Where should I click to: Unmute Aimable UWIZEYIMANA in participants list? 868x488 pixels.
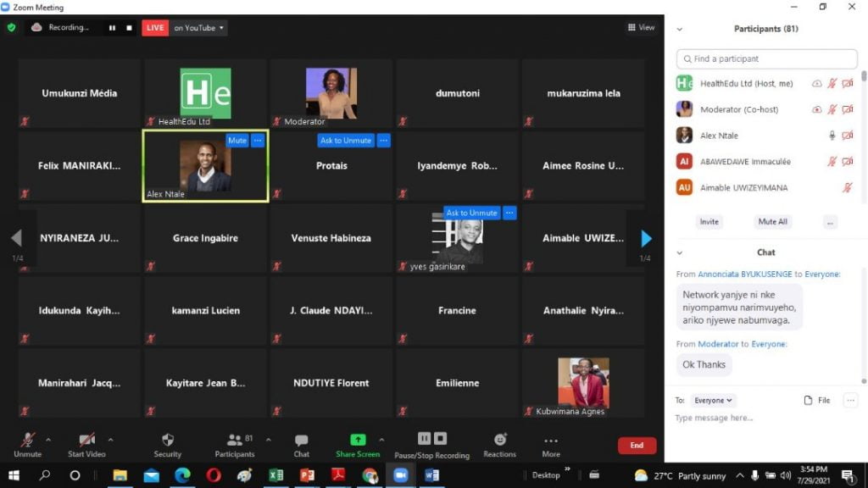[x=848, y=187]
